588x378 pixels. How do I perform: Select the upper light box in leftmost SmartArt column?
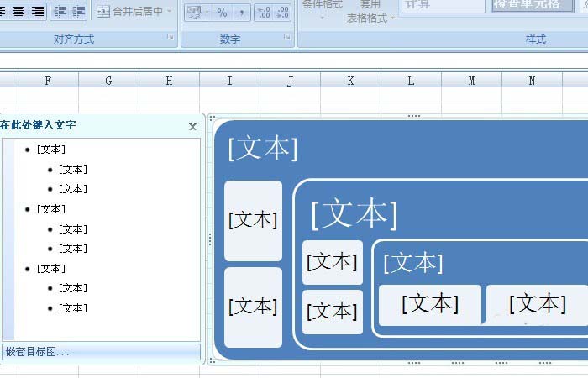tap(253, 221)
